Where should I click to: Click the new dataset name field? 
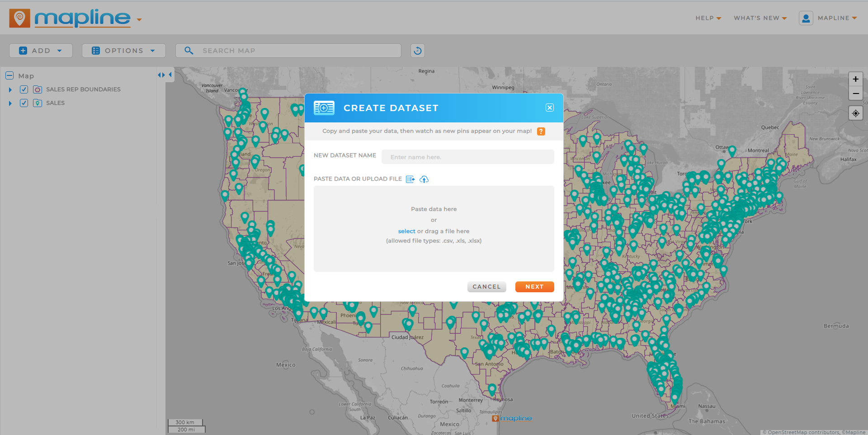tap(468, 157)
